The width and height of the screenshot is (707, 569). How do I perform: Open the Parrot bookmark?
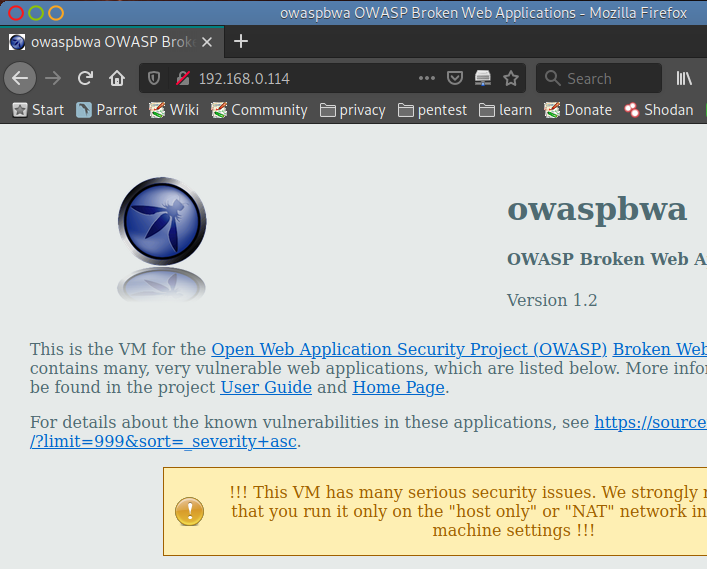(x=106, y=110)
